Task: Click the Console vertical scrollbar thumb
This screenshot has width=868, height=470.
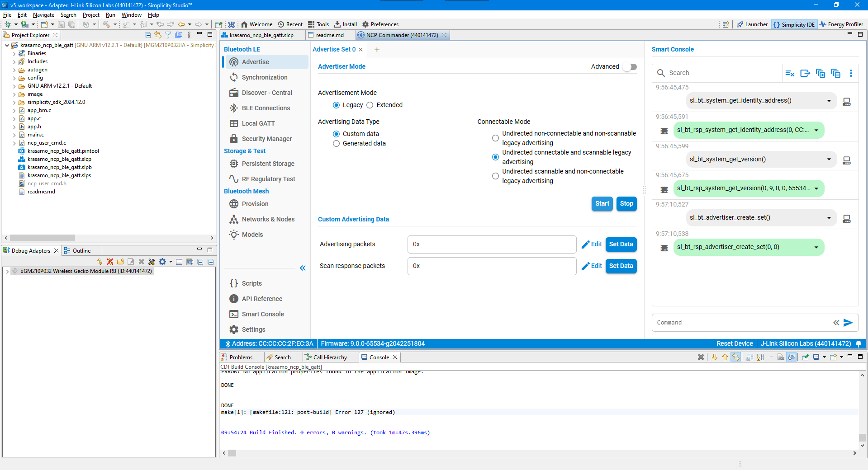Action: (x=862, y=437)
